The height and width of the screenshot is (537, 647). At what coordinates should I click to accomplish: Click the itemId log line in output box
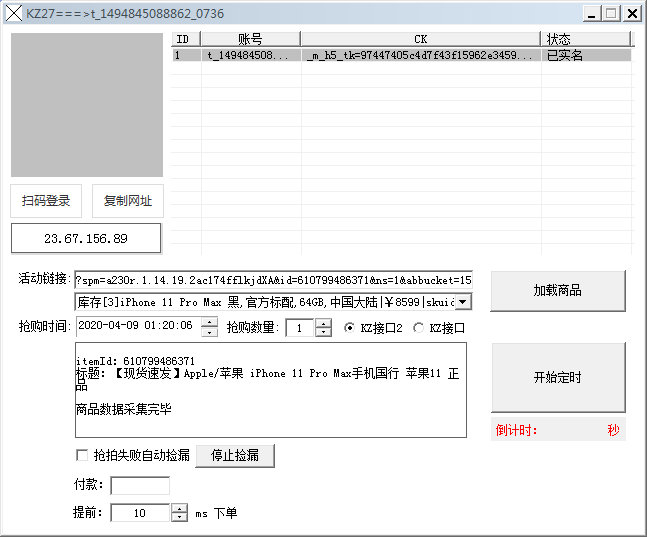coord(135,361)
